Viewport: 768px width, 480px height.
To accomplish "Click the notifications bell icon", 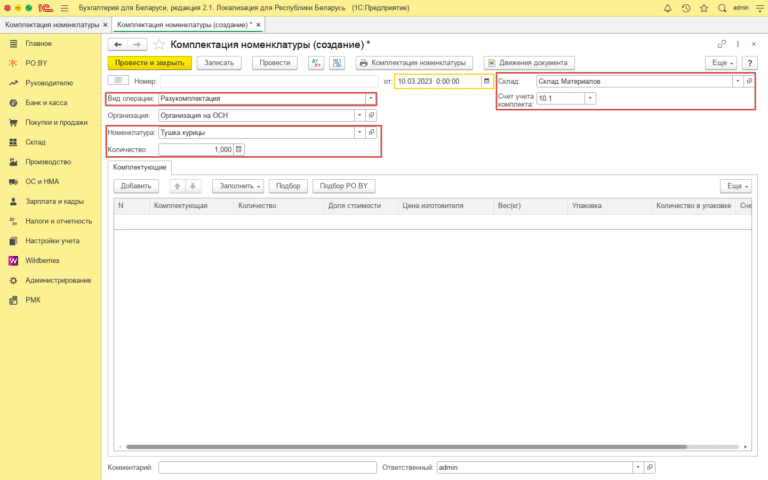I will (x=668, y=7).
